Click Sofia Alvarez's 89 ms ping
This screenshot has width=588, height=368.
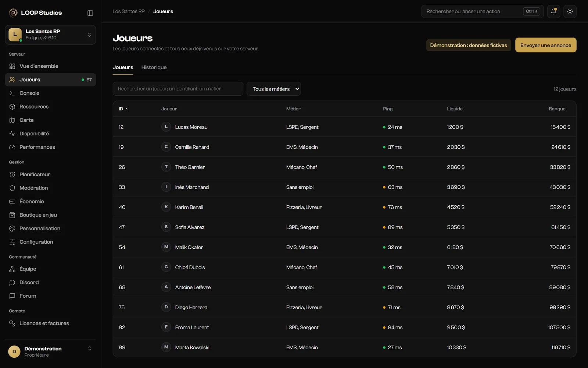tap(393, 227)
